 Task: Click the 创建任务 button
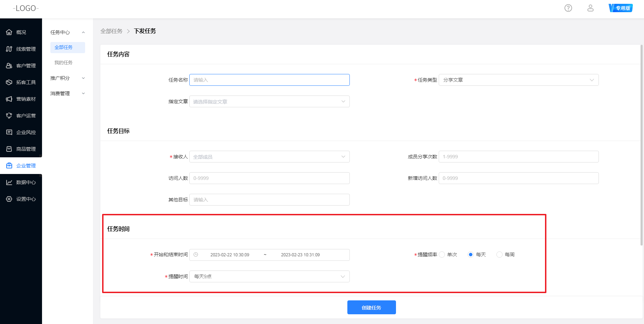[371, 307]
